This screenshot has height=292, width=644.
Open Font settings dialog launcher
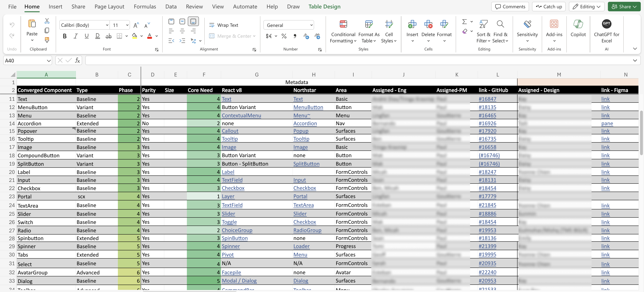tap(157, 50)
